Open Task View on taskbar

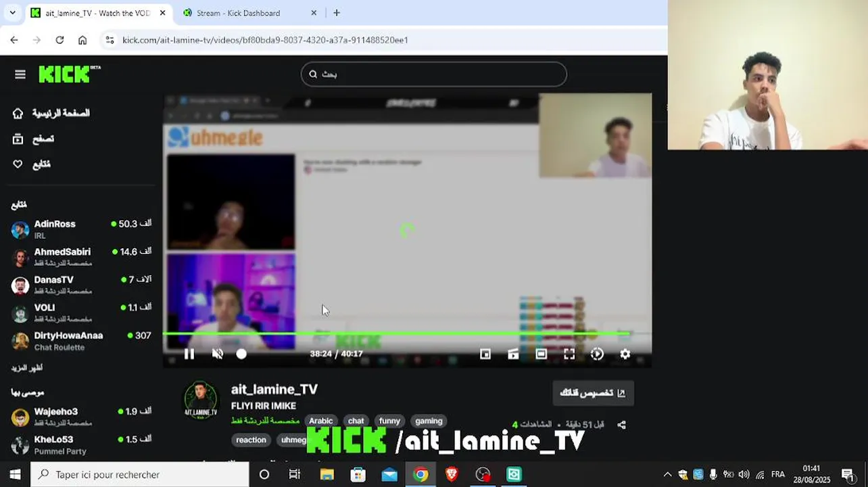[x=295, y=474]
